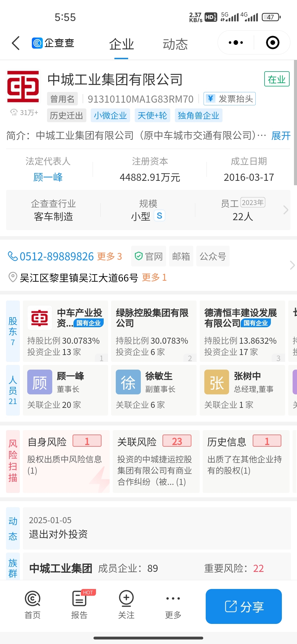Call 0512-89889826 phone link

tap(57, 256)
